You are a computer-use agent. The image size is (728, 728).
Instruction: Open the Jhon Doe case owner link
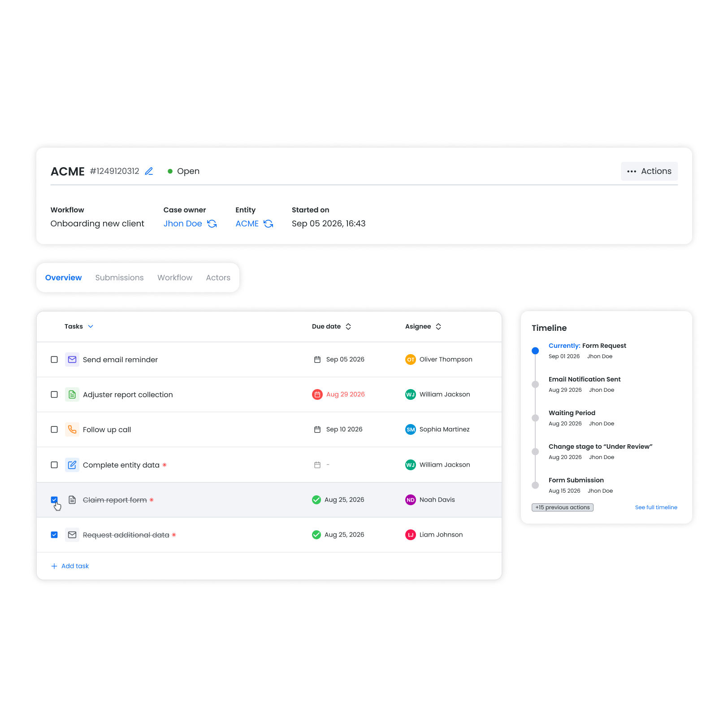(183, 224)
